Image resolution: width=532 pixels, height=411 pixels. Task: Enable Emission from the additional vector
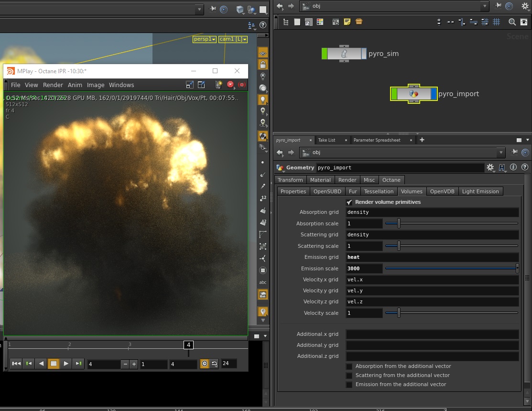click(x=349, y=385)
